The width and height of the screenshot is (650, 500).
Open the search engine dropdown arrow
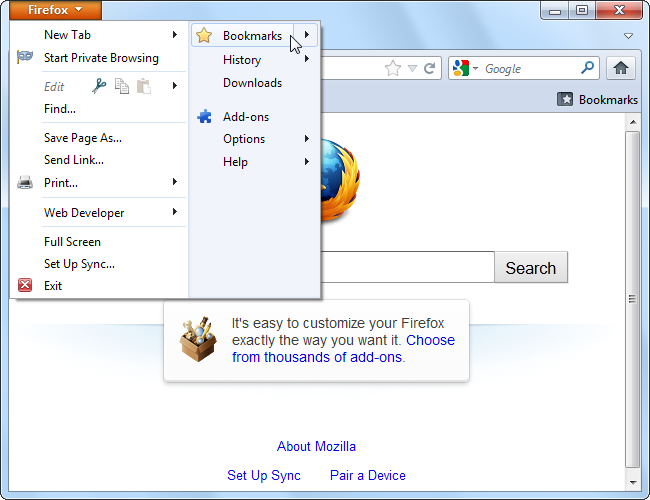point(475,68)
